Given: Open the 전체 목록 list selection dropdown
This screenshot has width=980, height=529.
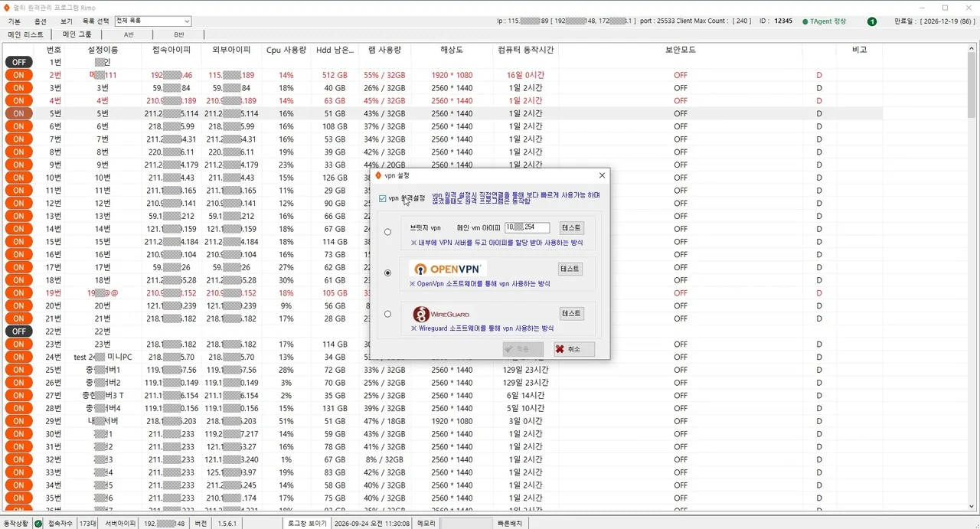Looking at the screenshot, I should tap(153, 21).
